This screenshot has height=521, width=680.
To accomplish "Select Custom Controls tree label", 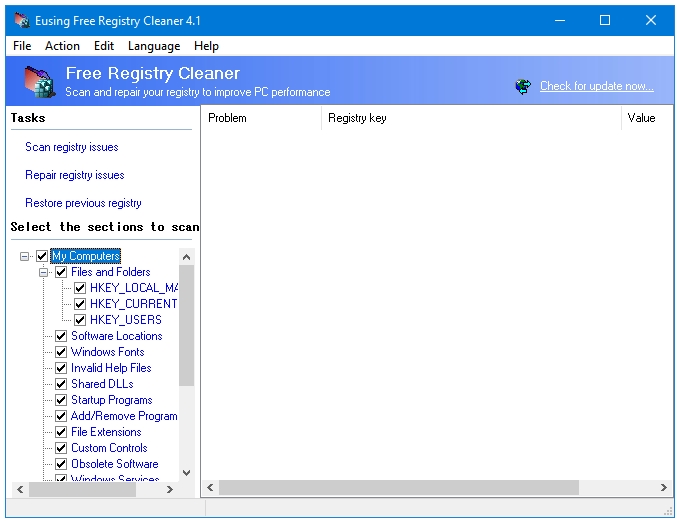I will (x=109, y=448).
